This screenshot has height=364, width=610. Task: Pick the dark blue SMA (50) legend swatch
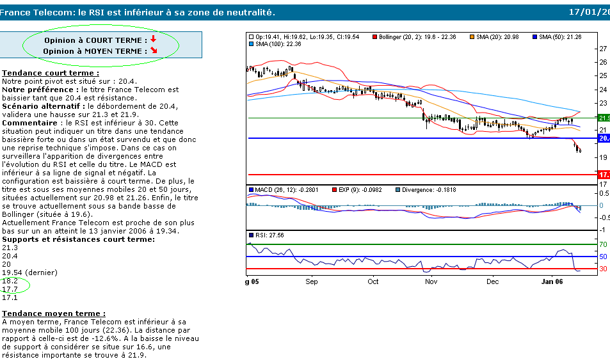point(535,37)
